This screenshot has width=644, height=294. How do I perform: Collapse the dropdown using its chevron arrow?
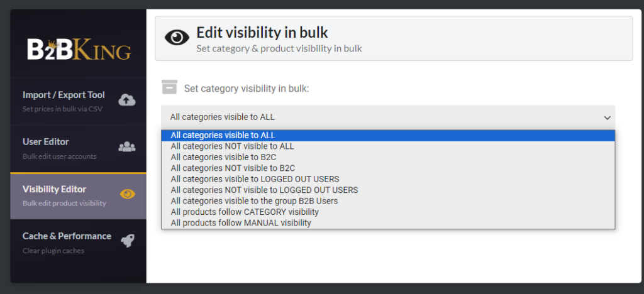tap(607, 117)
